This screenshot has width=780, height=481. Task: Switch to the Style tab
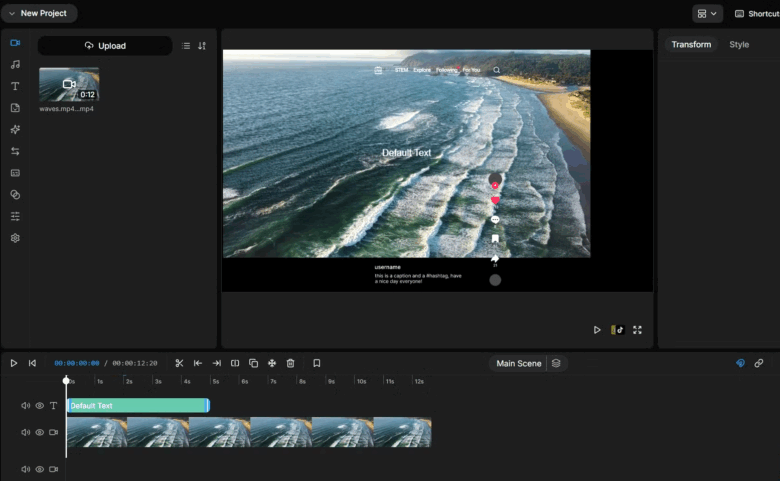739,45
